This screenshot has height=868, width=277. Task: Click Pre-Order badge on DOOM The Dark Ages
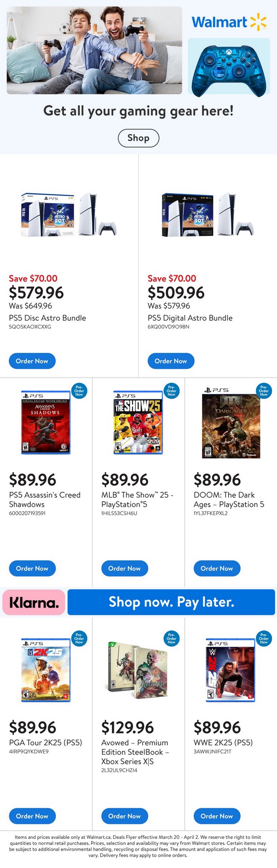coord(264,391)
